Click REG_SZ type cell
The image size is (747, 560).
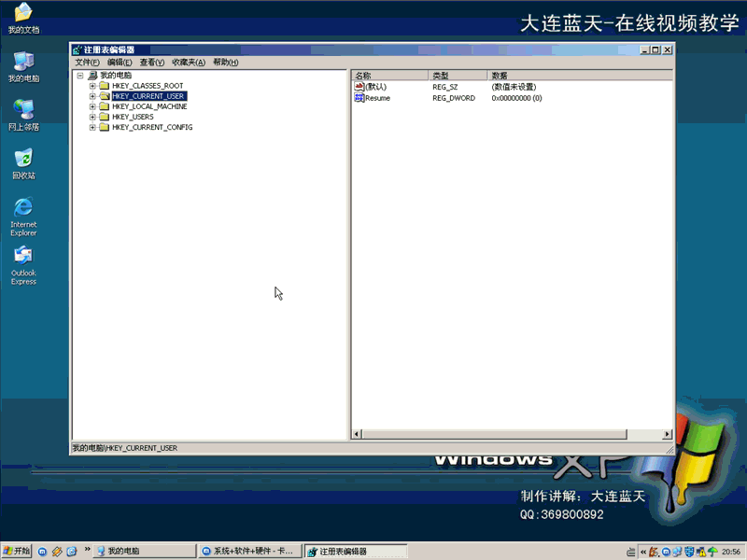pyautogui.click(x=445, y=87)
